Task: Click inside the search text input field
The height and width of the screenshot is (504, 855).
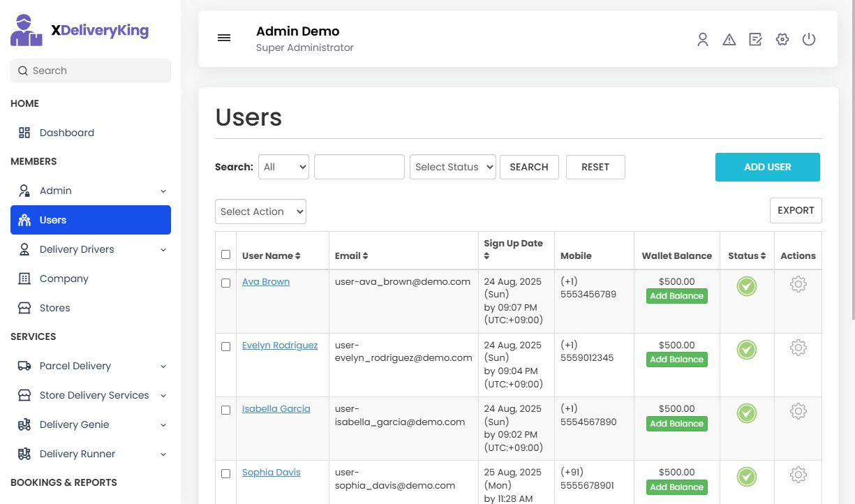Action: click(359, 167)
